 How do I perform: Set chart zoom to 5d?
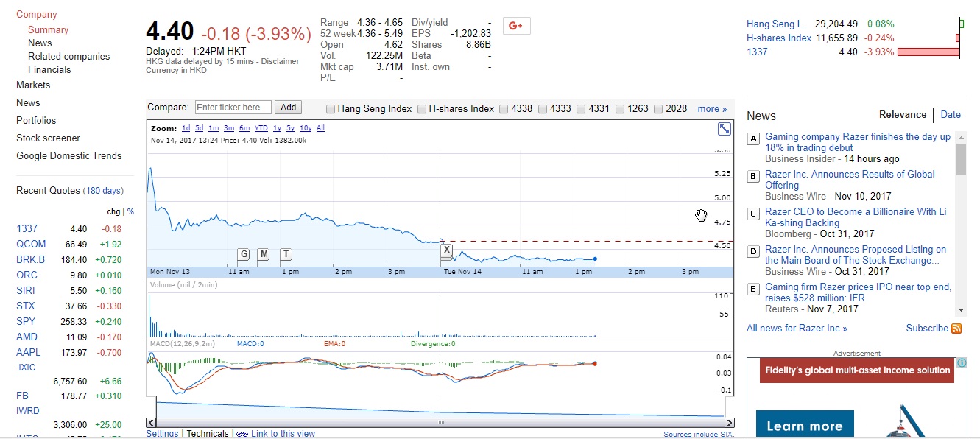pyautogui.click(x=200, y=128)
